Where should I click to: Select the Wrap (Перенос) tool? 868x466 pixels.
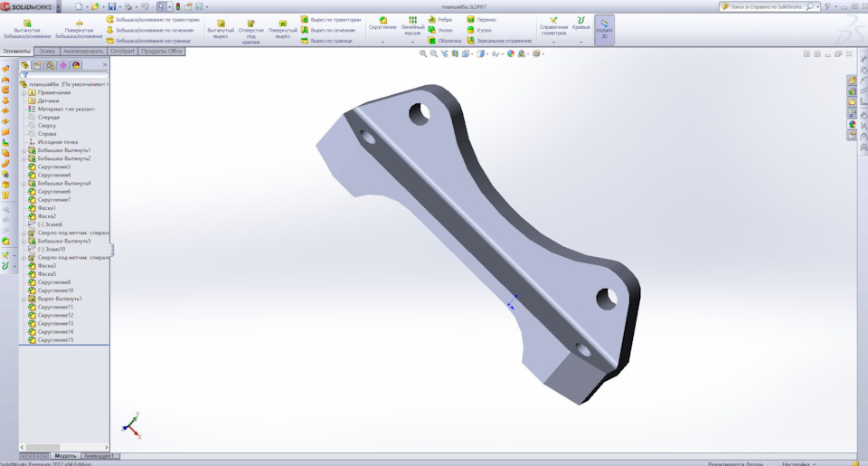[x=482, y=19]
